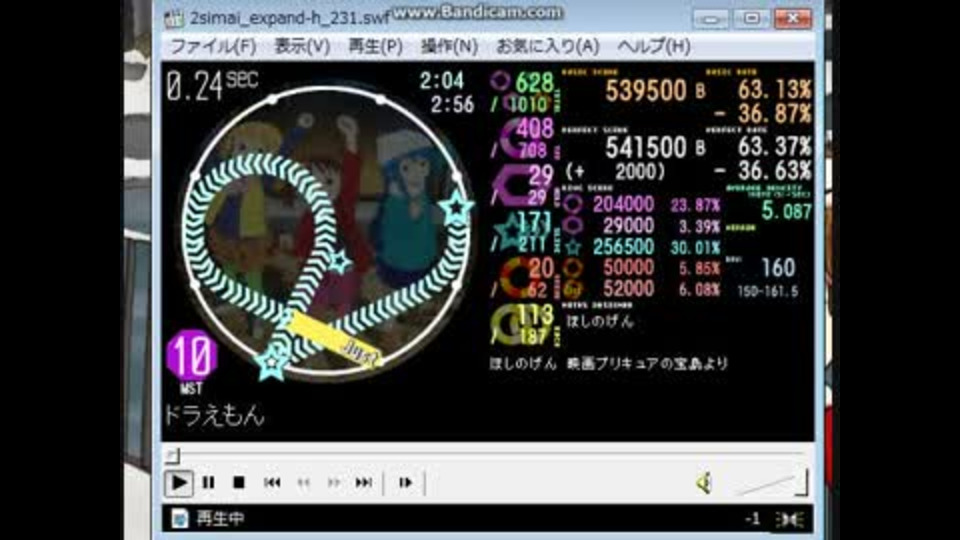
Task: Skip to previous track with the skip-back icon
Action: [x=272, y=483]
